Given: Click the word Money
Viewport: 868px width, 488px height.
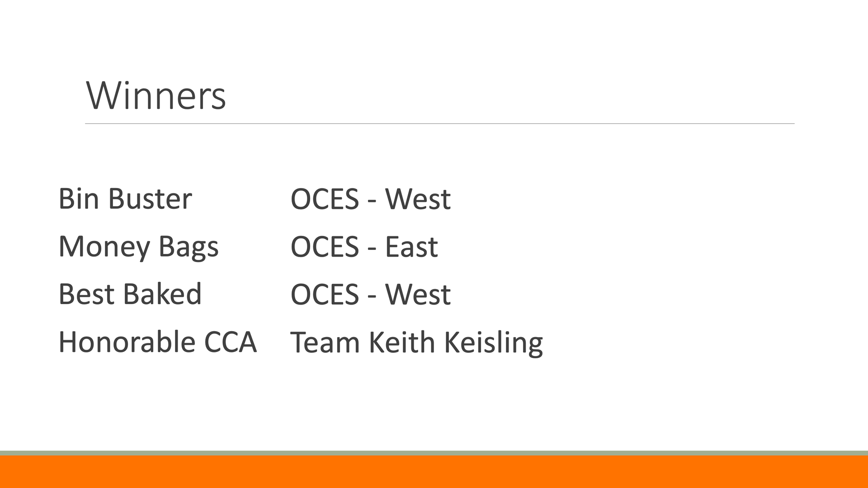Looking at the screenshot, I should coord(104,247).
